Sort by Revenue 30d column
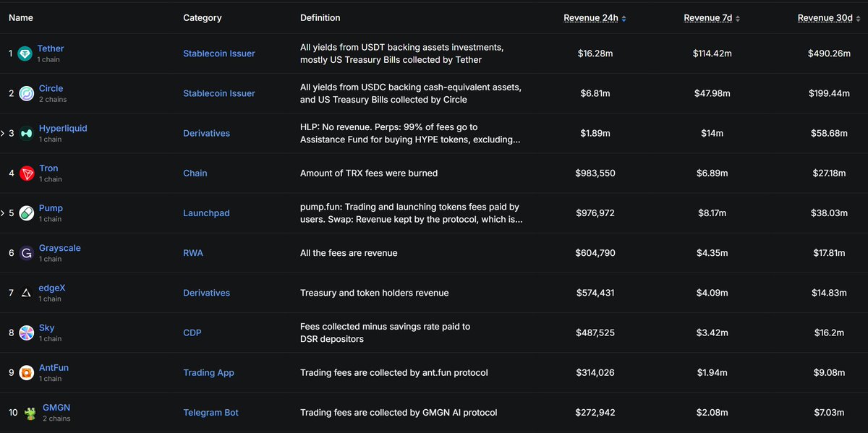The height and width of the screenshot is (433, 868). [x=829, y=18]
